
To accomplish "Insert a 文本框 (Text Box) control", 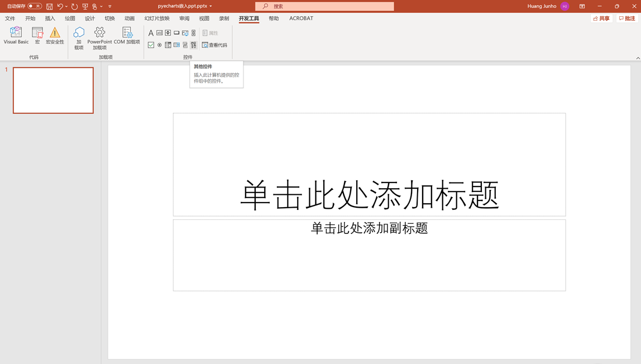I will (159, 32).
